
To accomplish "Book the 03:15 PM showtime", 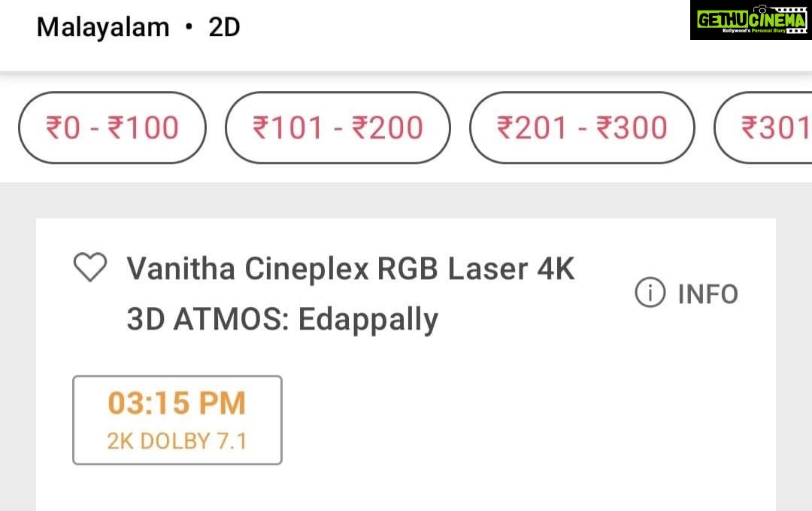I will (x=177, y=419).
